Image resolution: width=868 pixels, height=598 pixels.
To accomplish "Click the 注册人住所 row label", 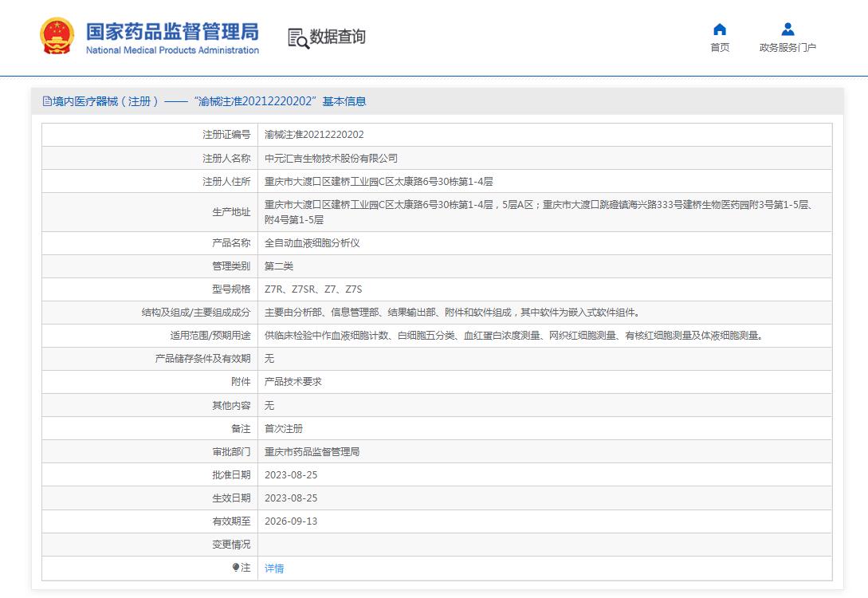I will (226, 182).
